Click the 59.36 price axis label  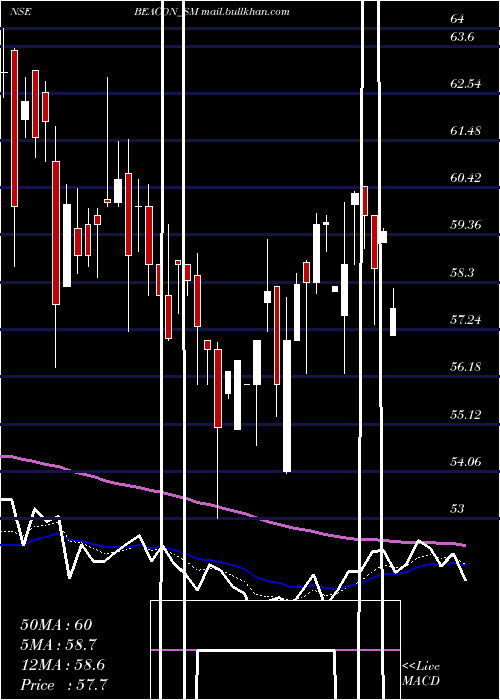click(x=466, y=225)
